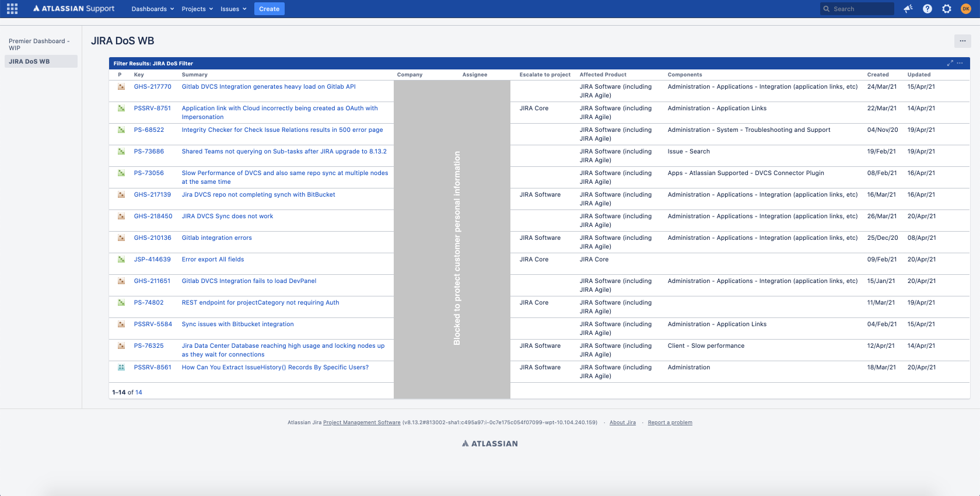Click priority icon for GHS-217770

pyautogui.click(x=121, y=87)
